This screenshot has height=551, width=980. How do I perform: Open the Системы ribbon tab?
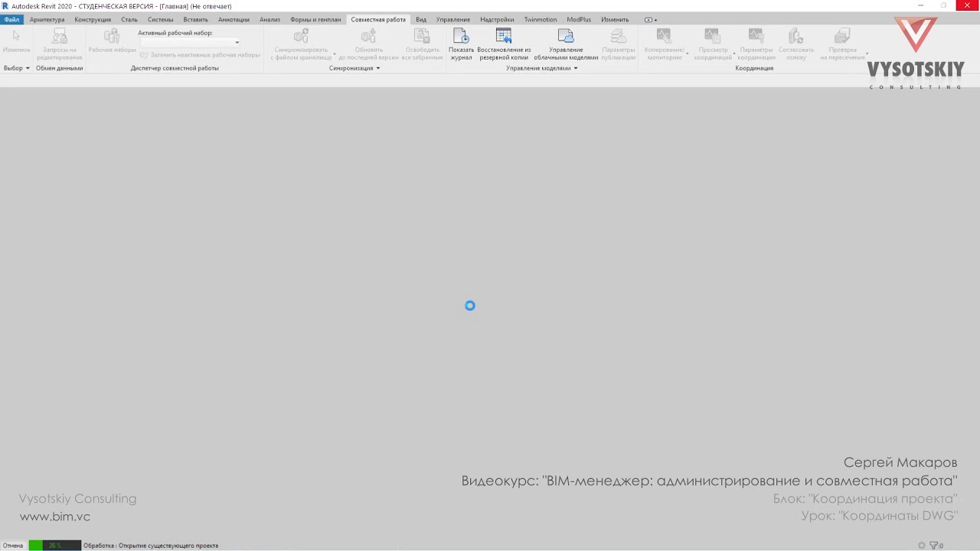click(x=161, y=19)
